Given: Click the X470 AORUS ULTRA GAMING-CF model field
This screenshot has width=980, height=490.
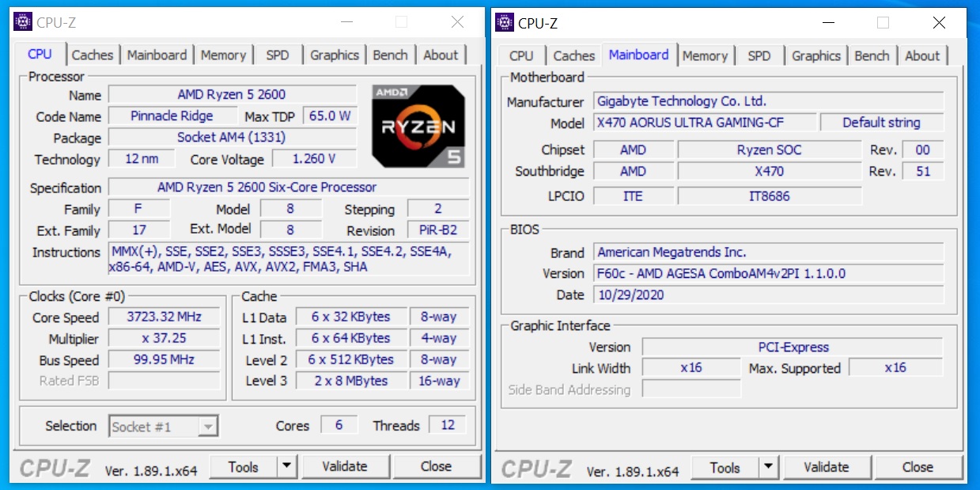Looking at the screenshot, I should pos(705,123).
